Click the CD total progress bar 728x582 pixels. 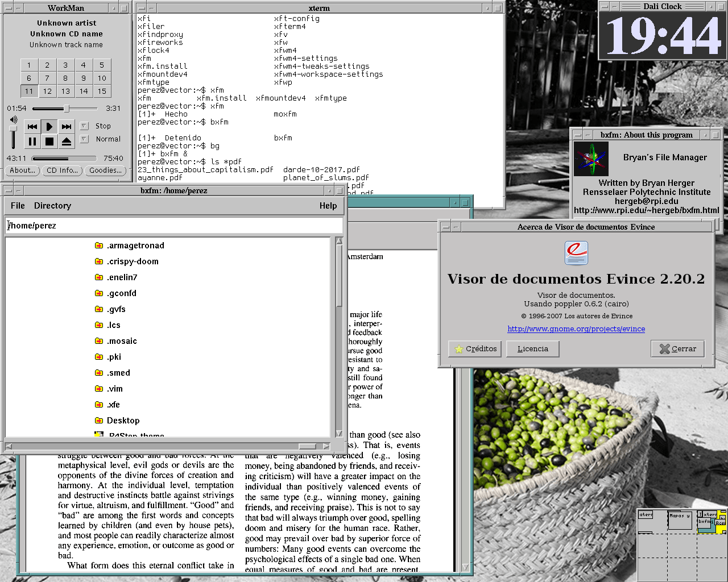pyautogui.click(x=64, y=159)
